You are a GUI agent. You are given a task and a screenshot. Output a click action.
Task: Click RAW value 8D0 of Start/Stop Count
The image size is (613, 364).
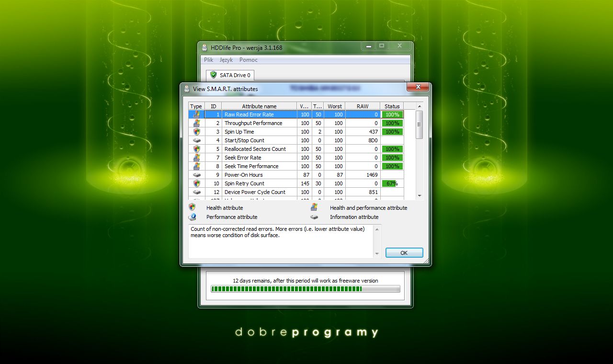373,140
